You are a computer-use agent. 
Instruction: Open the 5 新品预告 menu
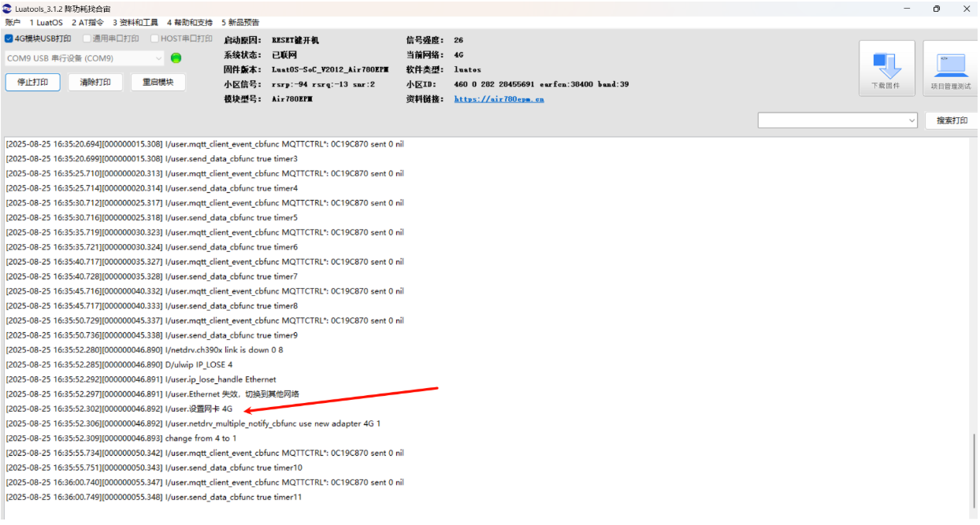pyautogui.click(x=240, y=23)
